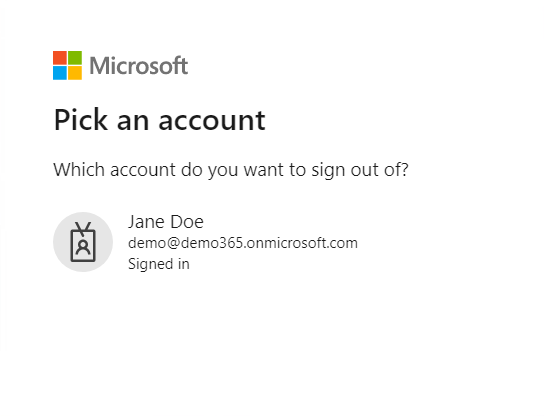Click the lanyard atop the badge icon

pyautogui.click(x=83, y=229)
